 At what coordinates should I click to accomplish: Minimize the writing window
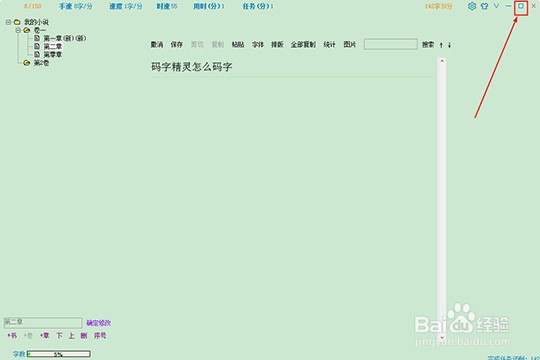508,6
